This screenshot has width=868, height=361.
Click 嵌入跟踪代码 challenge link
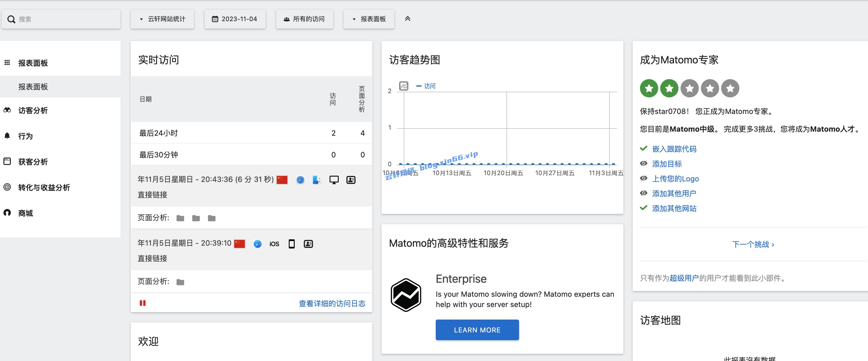(x=674, y=149)
